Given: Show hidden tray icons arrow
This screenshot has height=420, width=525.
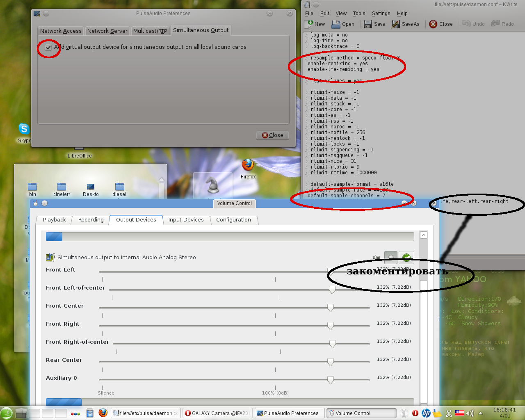Looking at the screenshot, I should (x=481, y=413).
